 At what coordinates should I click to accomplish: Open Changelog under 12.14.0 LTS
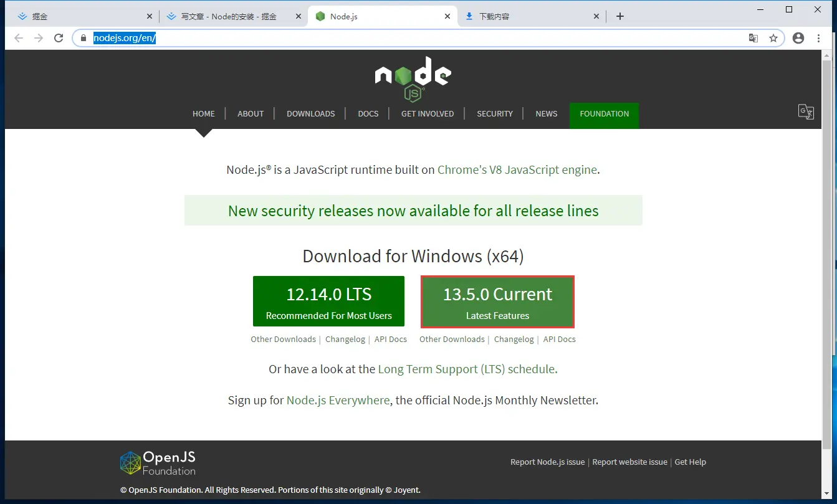(345, 339)
